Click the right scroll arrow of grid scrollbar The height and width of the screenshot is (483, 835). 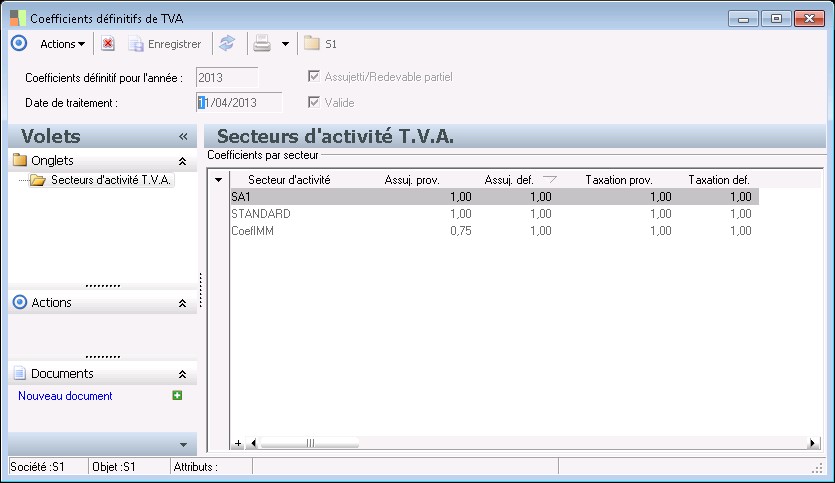click(813, 443)
